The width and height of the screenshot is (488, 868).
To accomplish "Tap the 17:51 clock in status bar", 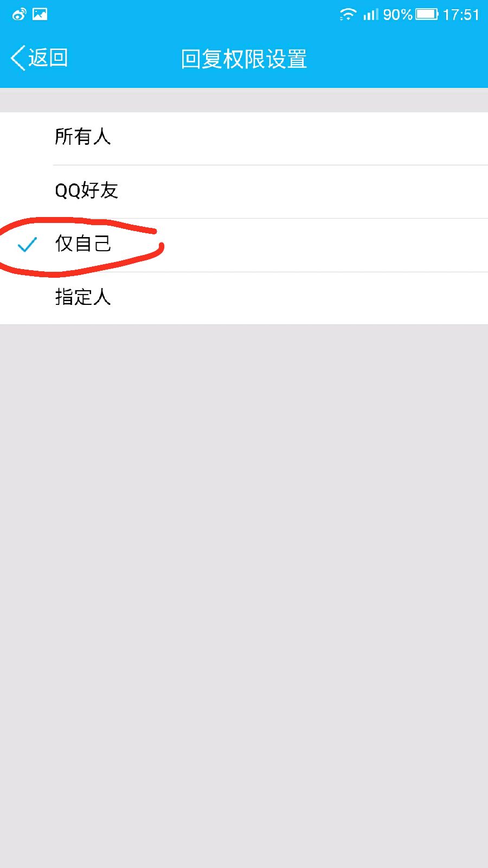I will point(461,15).
